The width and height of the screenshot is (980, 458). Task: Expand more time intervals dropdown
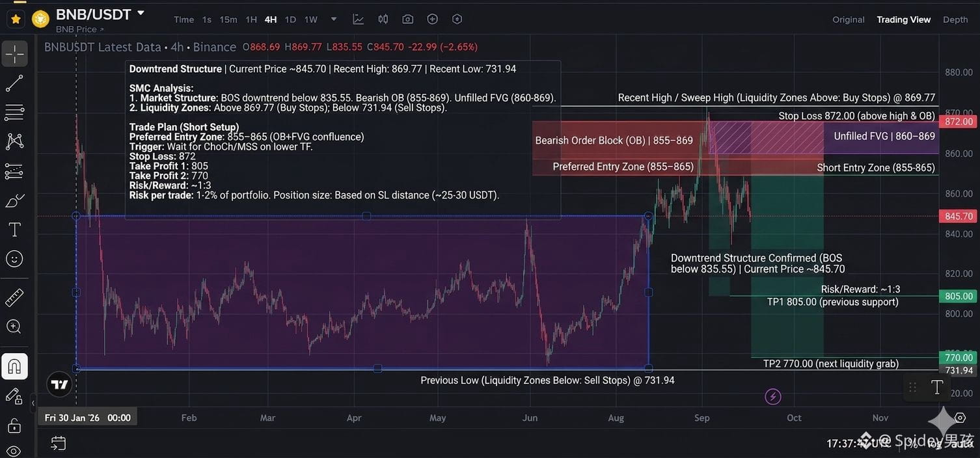pyautogui.click(x=334, y=20)
